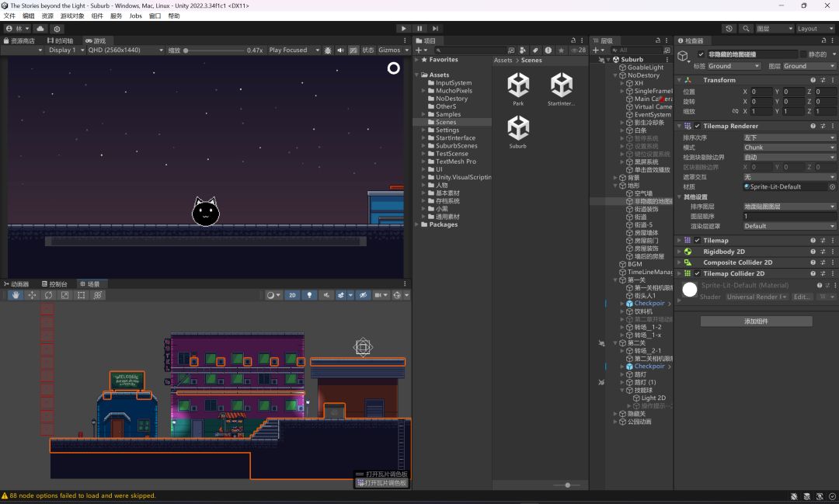Toggle the 2D view mode button

tap(292, 295)
